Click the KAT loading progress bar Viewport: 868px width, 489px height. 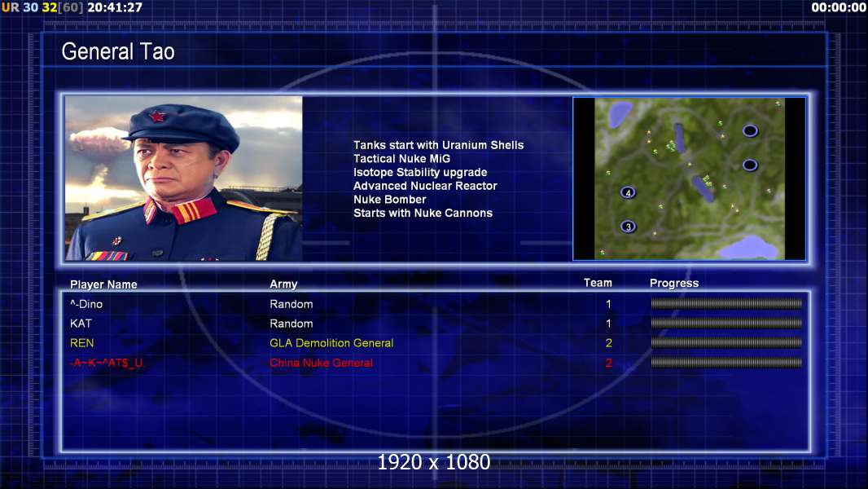[726, 323]
